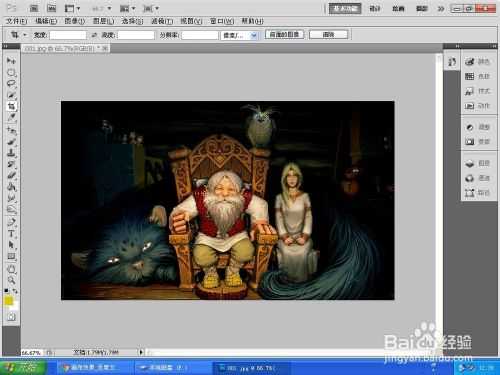Open the 滤镜(T) menu
This screenshot has height=375, width=500.
tap(162, 21)
